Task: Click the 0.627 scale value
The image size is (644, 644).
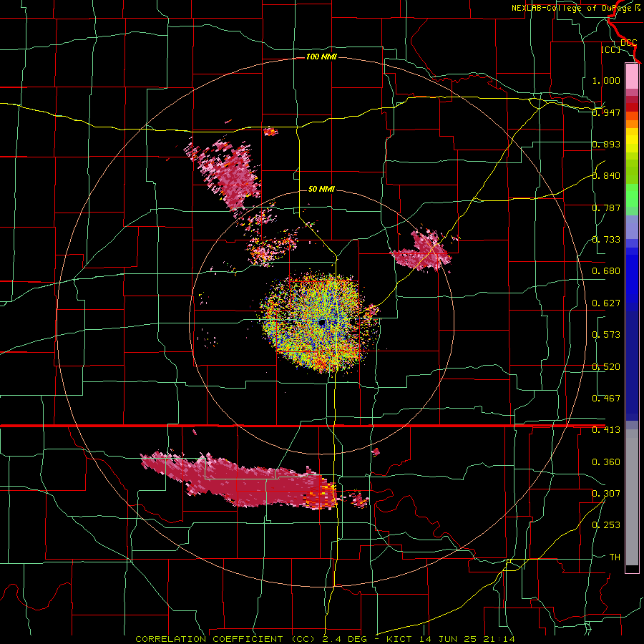Action: click(606, 303)
